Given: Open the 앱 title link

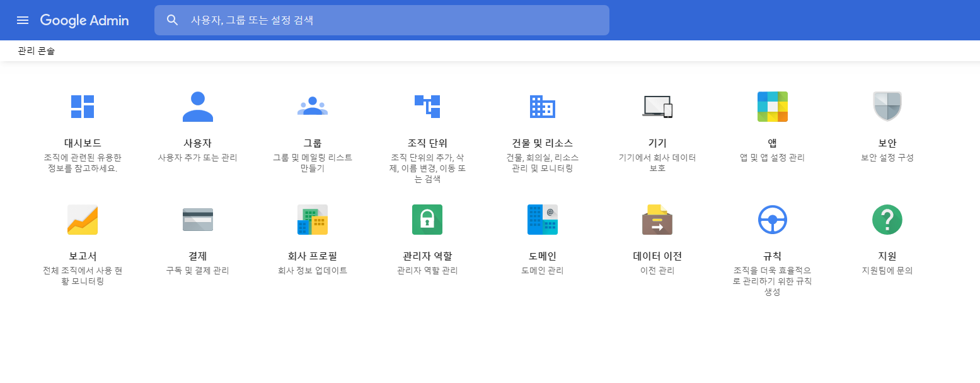Looking at the screenshot, I should pos(773,143).
